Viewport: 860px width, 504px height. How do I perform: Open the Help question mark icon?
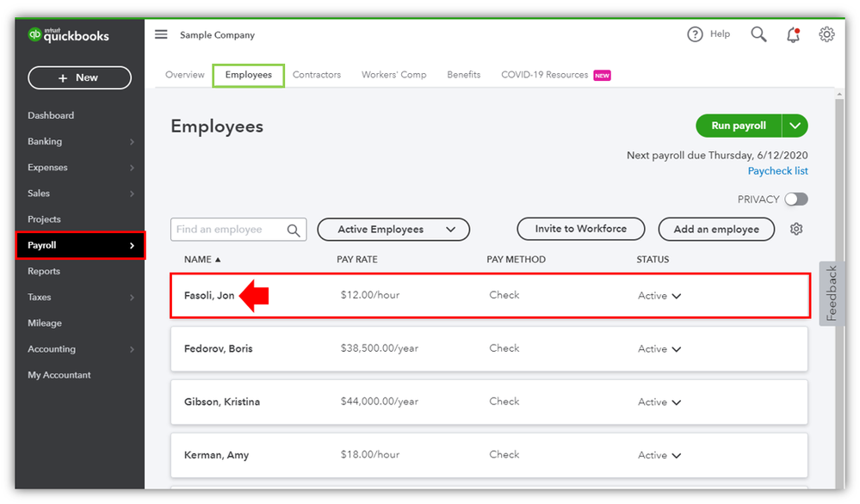tap(695, 34)
